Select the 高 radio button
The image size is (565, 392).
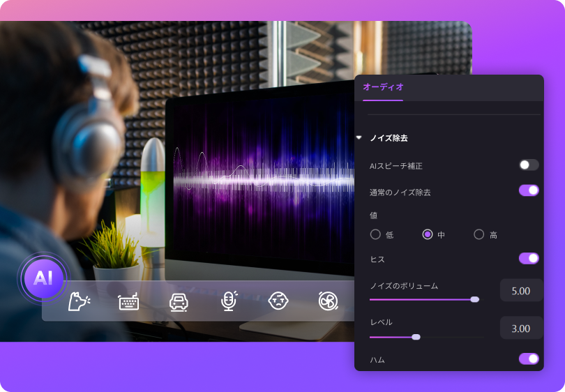(479, 234)
